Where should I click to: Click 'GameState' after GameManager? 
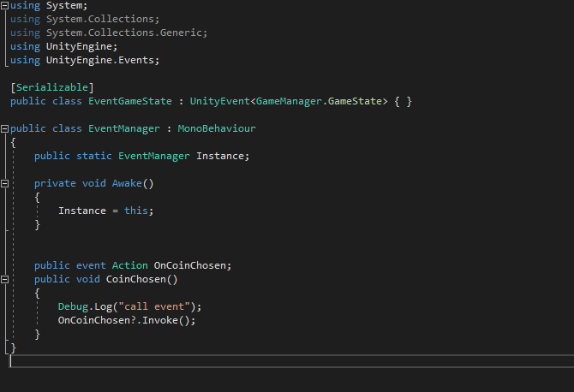(355, 101)
